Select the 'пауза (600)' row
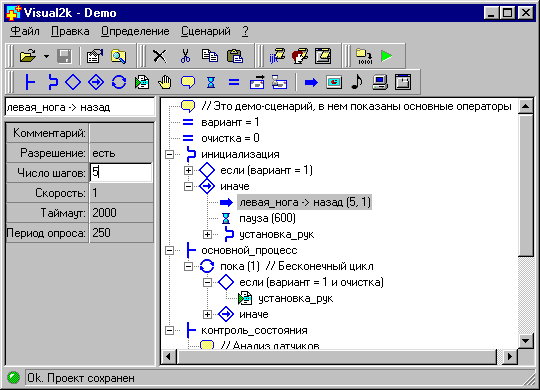The width and height of the screenshot is (540, 390). click(267, 218)
